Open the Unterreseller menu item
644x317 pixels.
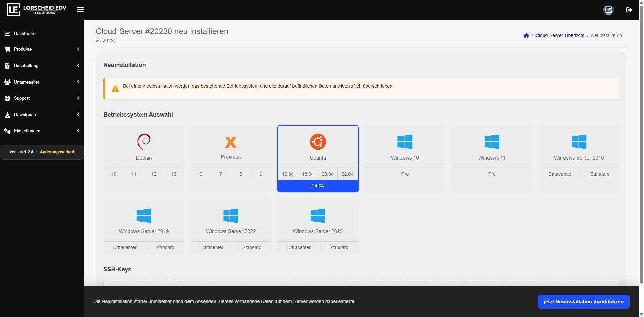(42, 82)
